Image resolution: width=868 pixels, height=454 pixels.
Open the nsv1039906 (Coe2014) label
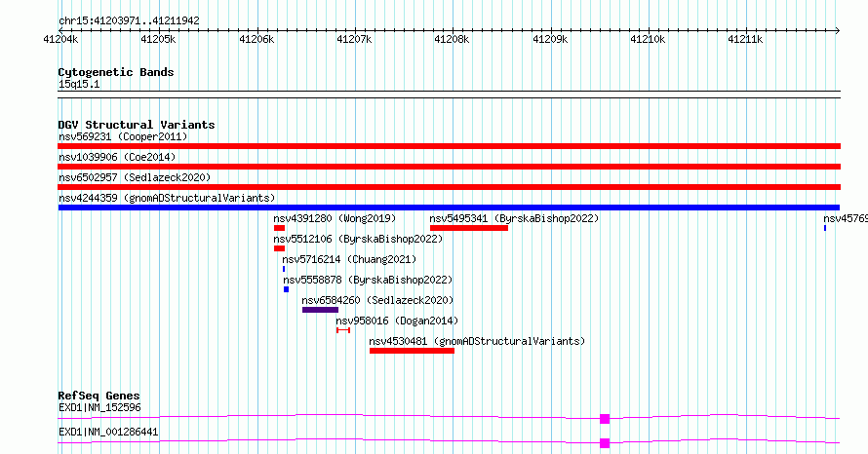coord(117,157)
